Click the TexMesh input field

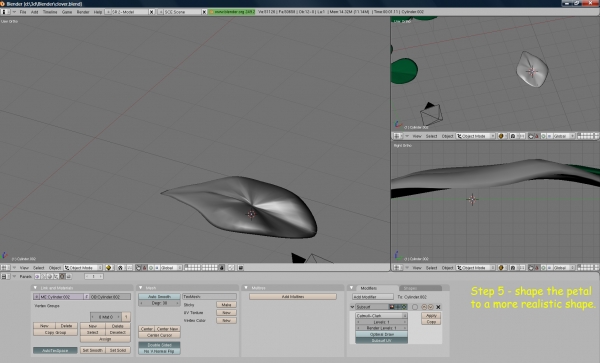coord(209,296)
